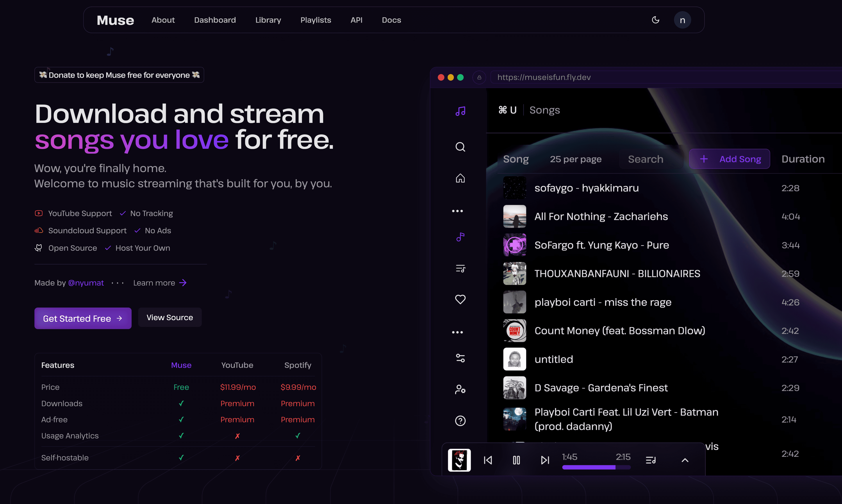
Task: Click the command U shortcut label
Action: coord(507,110)
